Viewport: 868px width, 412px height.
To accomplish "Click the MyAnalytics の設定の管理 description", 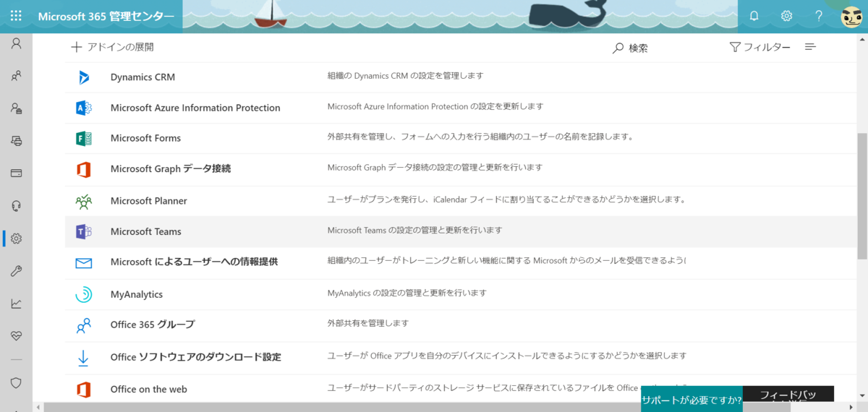I will pyautogui.click(x=407, y=293).
